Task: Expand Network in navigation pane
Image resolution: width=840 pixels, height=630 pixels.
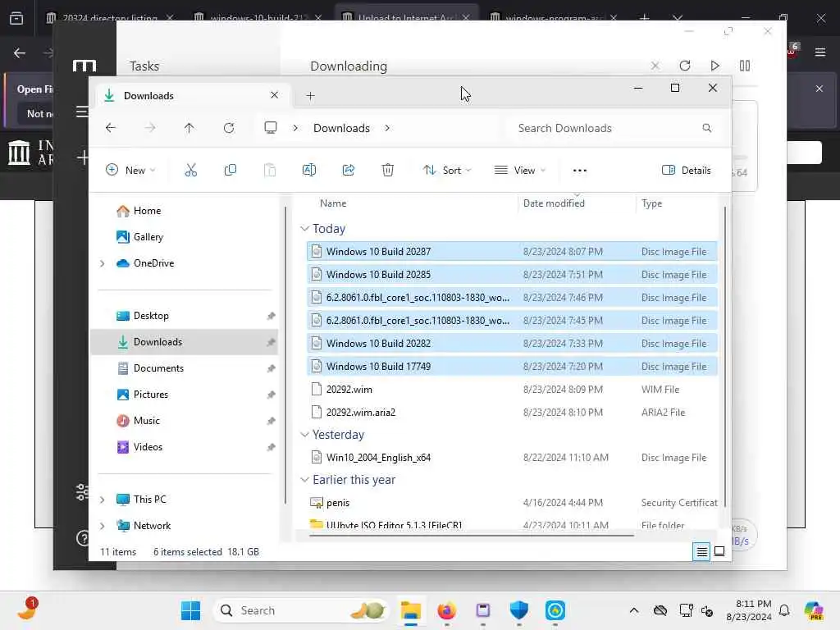Action: point(103,526)
